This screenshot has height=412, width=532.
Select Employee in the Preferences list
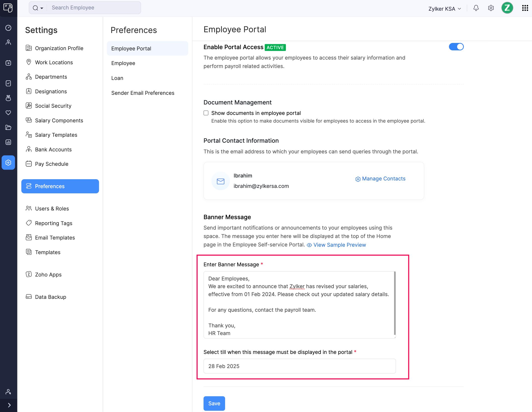click(x=123, y=63)
